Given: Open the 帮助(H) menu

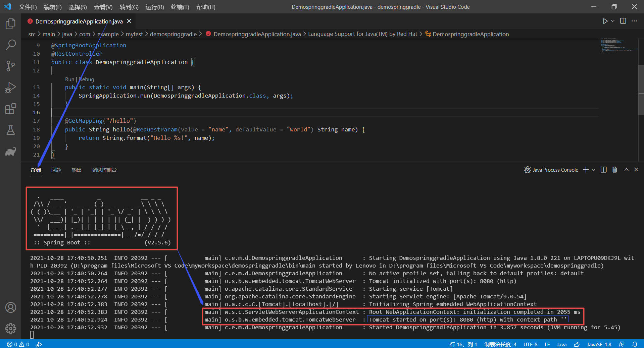Looking at the screenshot, I should click(206, 7).
